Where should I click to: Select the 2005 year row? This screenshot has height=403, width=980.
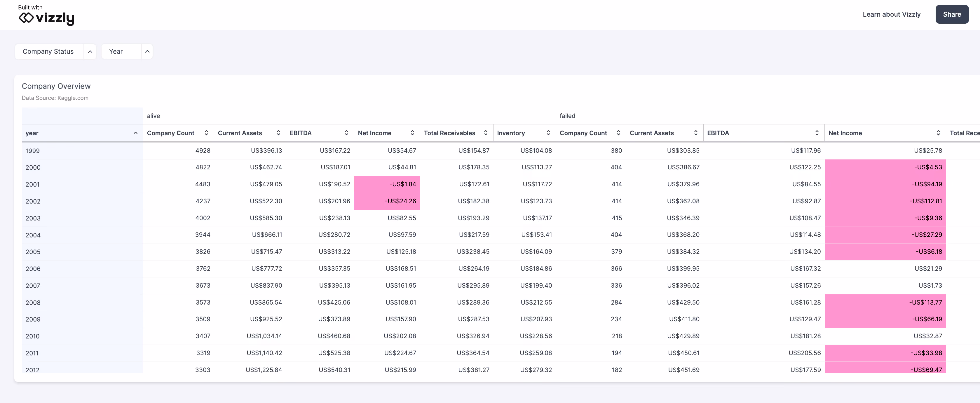tap(83, 251)
